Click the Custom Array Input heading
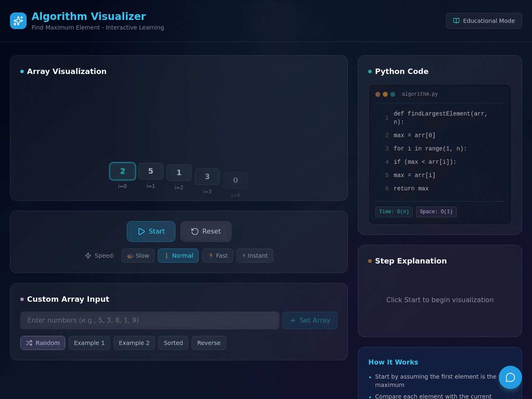Screen dimensions: 532x399 (x=68, y=299)
